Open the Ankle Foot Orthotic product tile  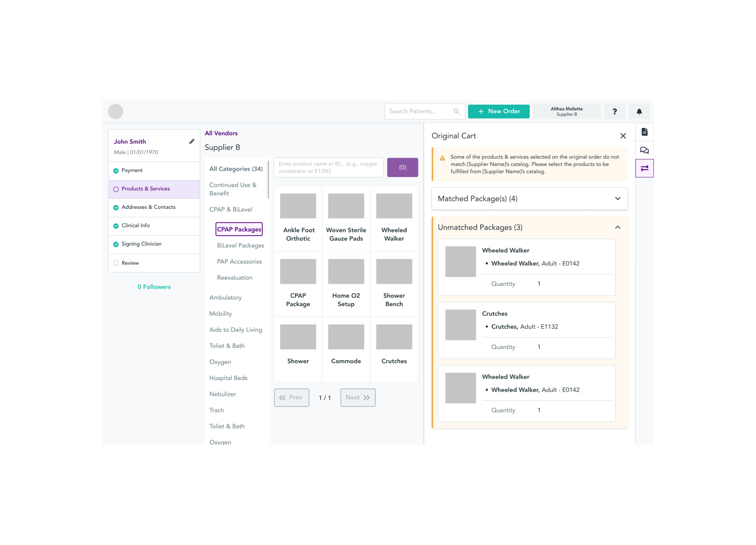click(298, 219)
